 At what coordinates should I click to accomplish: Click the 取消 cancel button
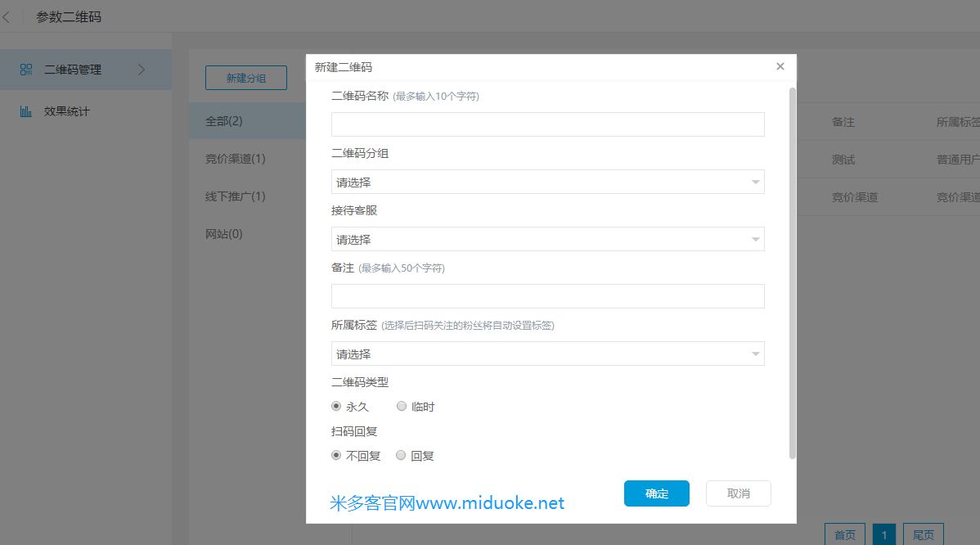coord(738,493)
